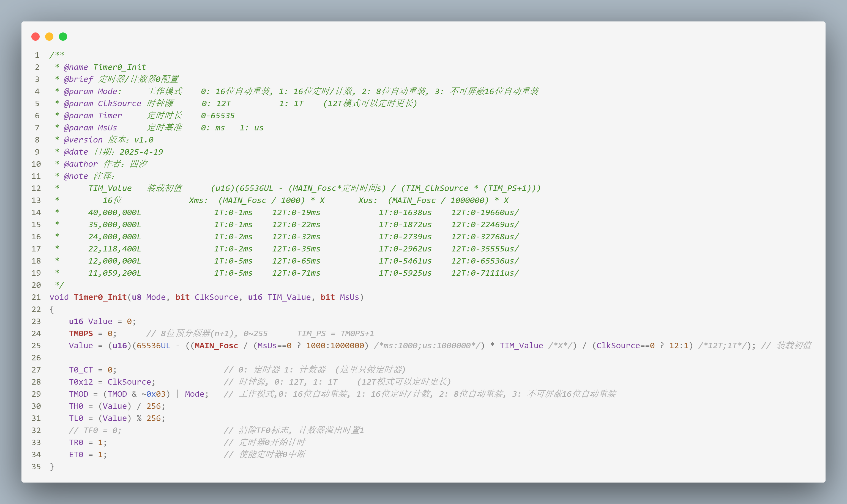Click '1T:0-5925us' in line 19
Viewport: 847px width, 504px height.
pos(405,273)
